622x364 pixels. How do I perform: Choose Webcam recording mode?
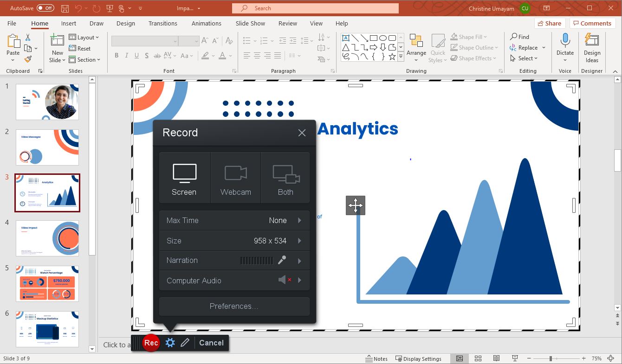[x=235, y=178]
